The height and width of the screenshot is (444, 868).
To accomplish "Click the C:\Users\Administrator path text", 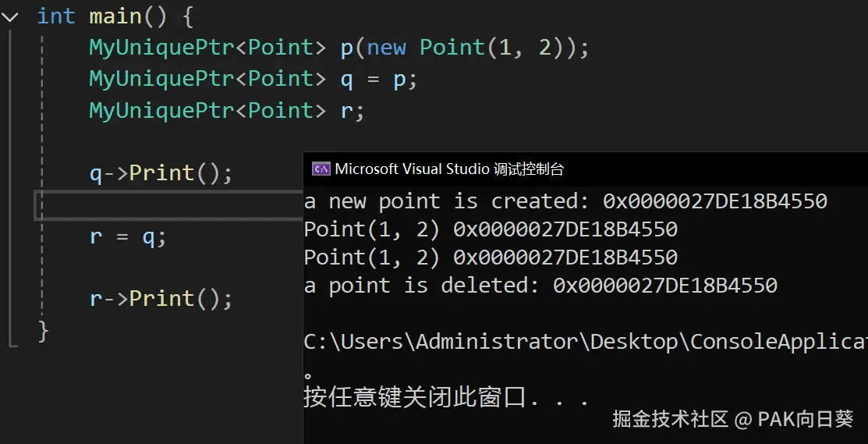I will (x=586, y=342).
